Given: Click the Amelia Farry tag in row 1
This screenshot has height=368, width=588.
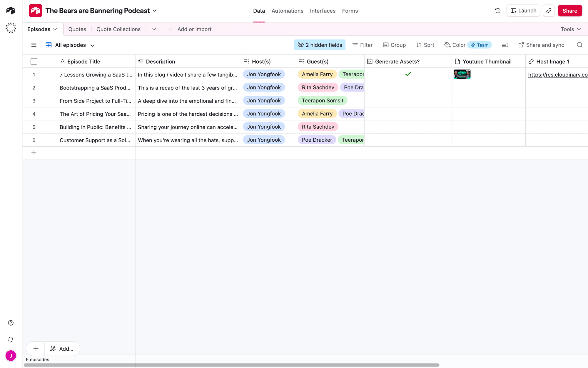Looking at the screenshot, I should 317,74.
